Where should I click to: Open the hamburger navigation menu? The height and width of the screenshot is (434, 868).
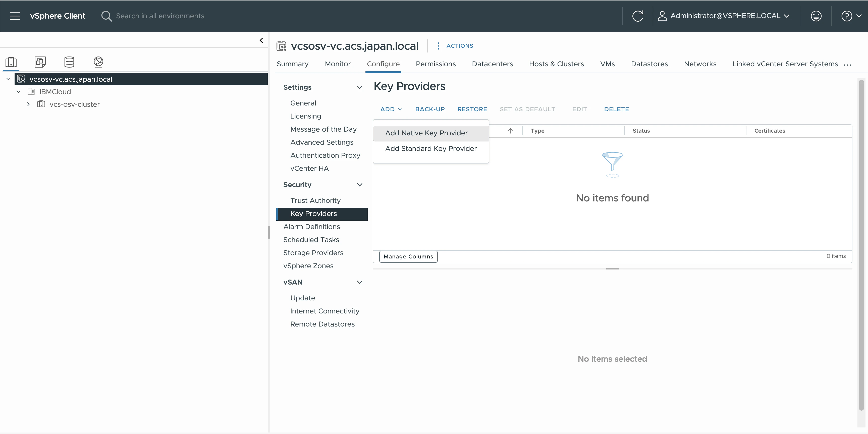15,16
